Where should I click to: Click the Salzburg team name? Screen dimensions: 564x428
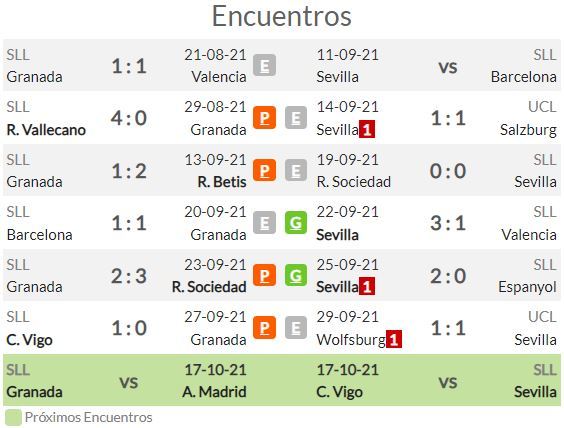(528, 130)
